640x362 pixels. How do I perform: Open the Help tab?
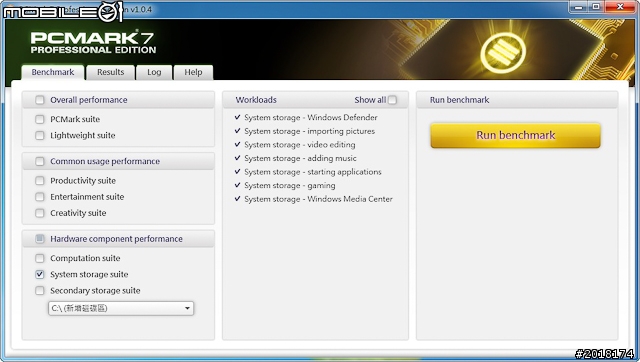tap(193, 72)
